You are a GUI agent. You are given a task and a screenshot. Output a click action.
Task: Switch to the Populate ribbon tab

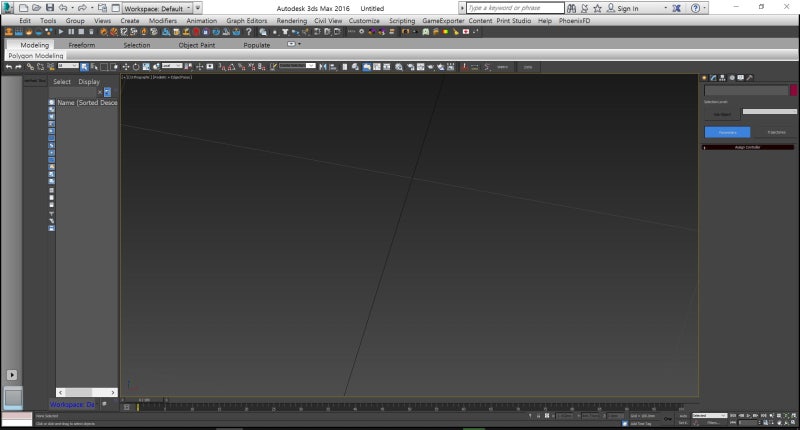257,45
